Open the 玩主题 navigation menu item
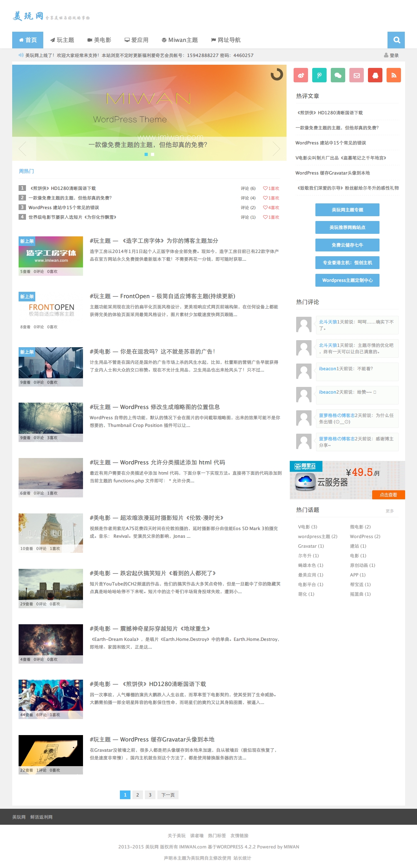This screenshot has height=868, width=417. (63, 40)
